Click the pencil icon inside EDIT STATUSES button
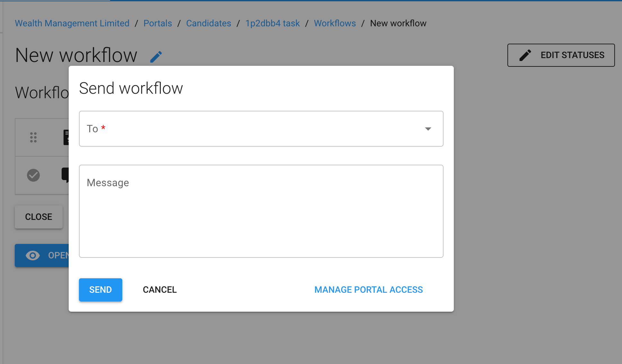 (x=524, y=55)
